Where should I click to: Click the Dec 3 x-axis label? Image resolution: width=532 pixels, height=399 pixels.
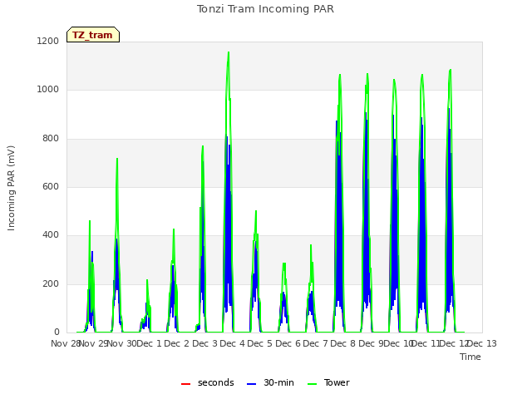pyautogui.click(x=204, y=343)
